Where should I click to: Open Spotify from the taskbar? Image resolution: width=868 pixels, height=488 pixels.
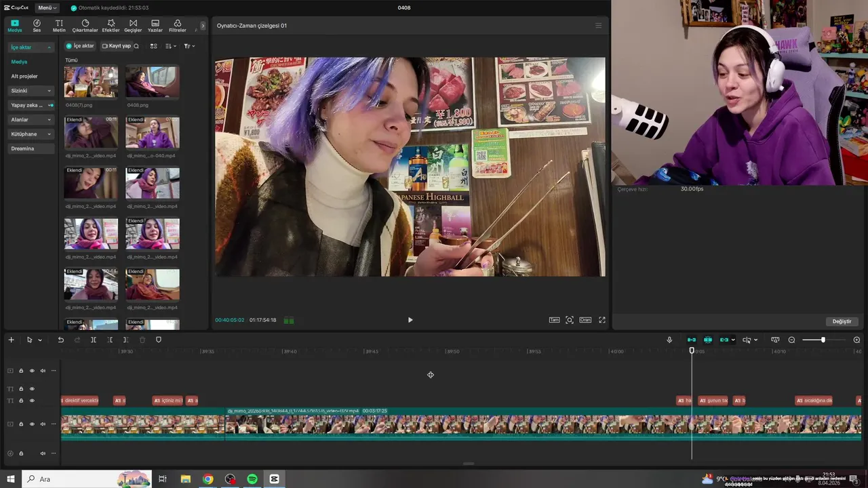pyautogui.click(x=252, y=479)
